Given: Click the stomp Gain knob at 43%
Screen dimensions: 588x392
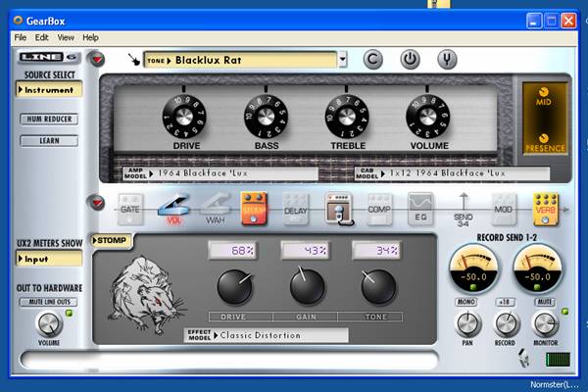Looking at the screenshot, I should [307, 287].
